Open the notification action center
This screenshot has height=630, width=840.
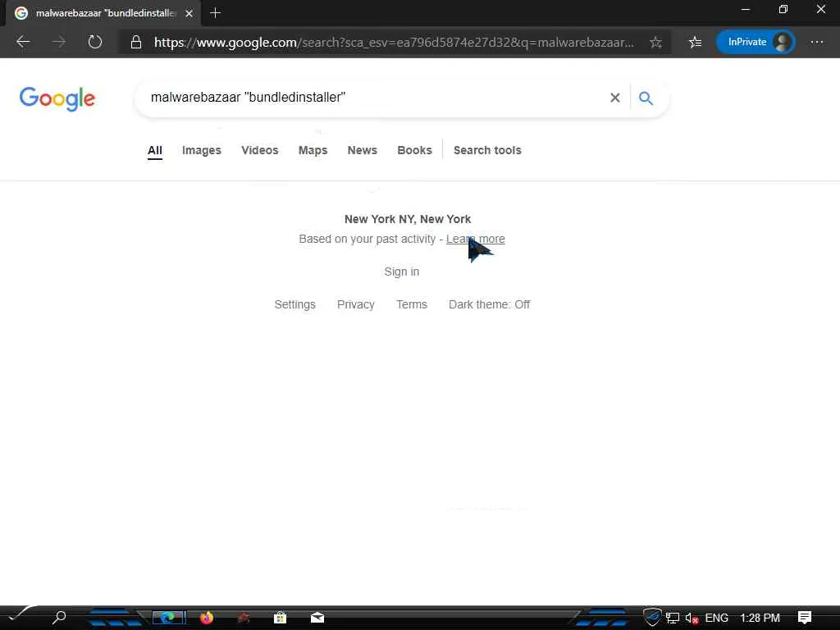(x=805, y=618)
